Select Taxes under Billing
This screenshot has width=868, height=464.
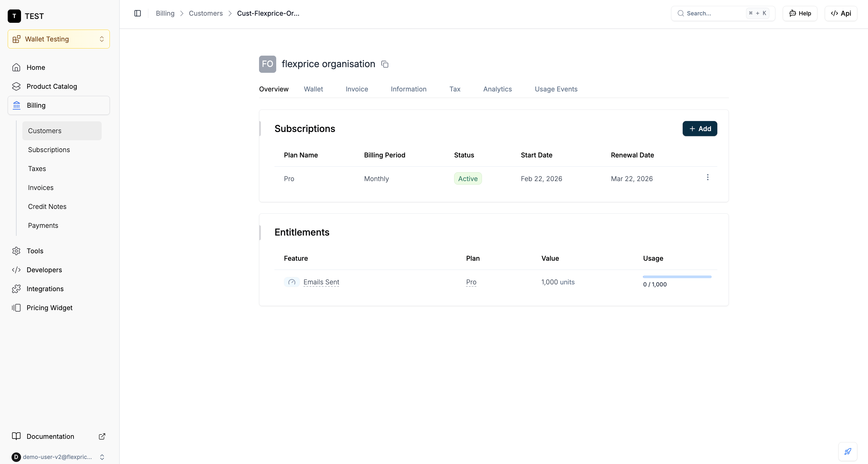62,168
